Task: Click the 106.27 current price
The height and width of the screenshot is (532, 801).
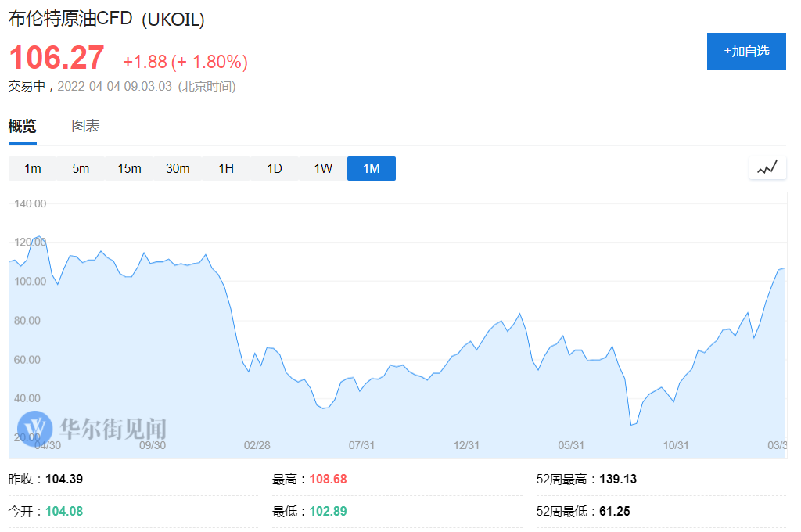Action: coord(56,59)
